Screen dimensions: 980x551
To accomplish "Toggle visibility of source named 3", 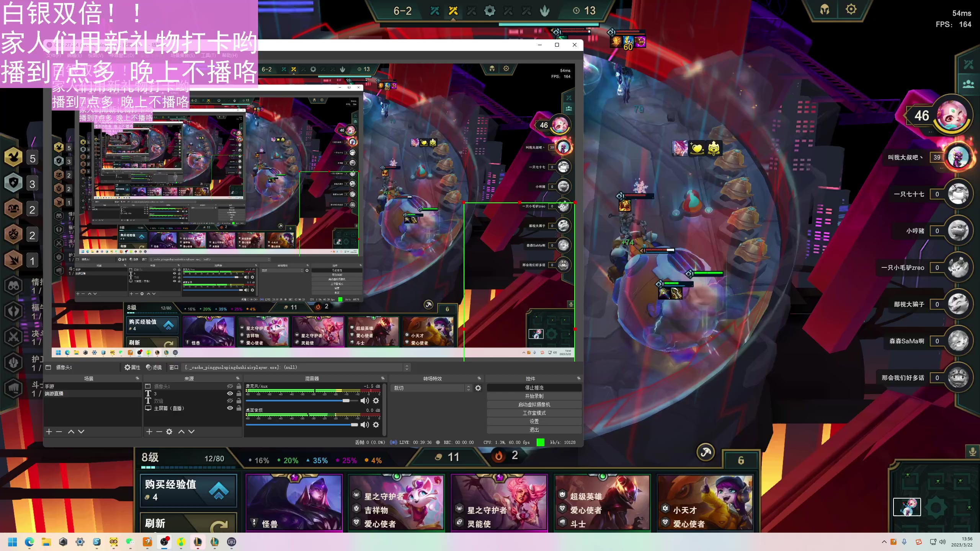I will pyautogui.click(x=230, y=393).
